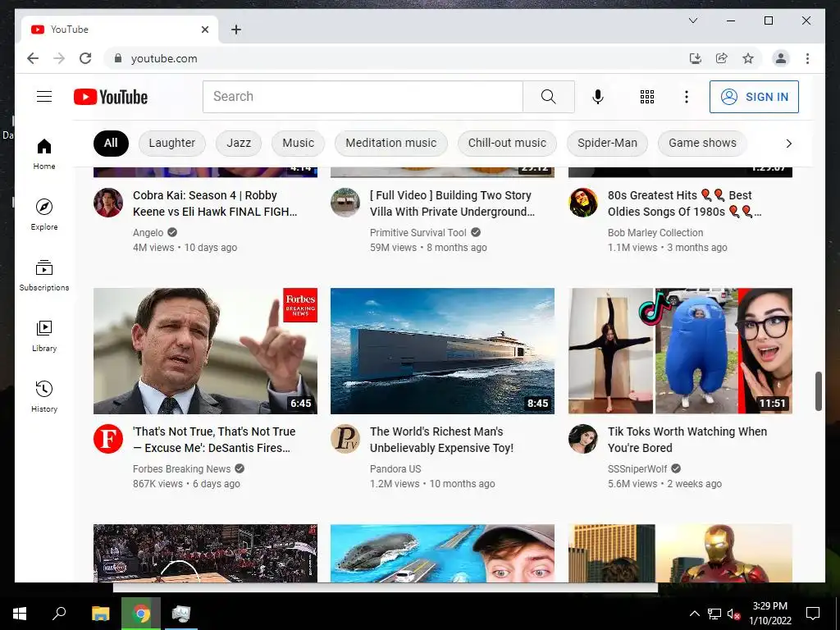Select the Meditation music chip
This screenshot has width=840, height=630.
click(x=391, y=143)
